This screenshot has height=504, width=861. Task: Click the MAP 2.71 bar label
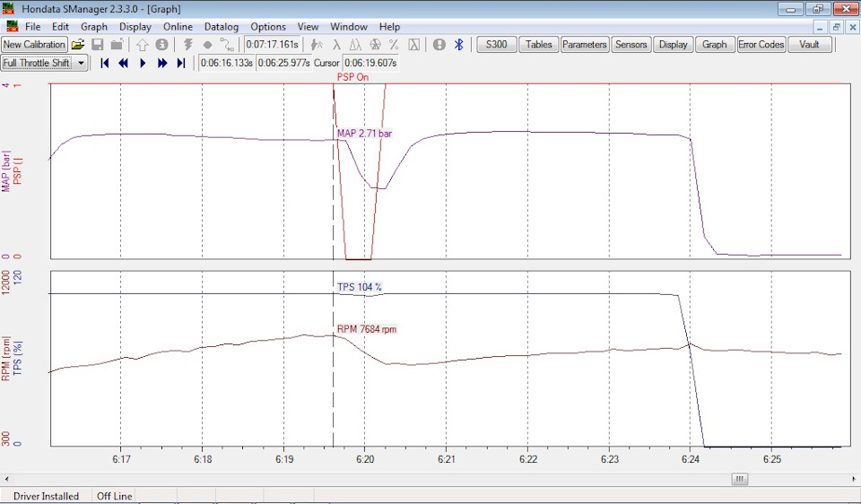(365, 134)
